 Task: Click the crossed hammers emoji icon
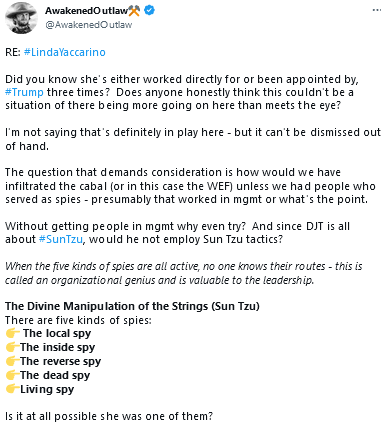click(134, 11)
